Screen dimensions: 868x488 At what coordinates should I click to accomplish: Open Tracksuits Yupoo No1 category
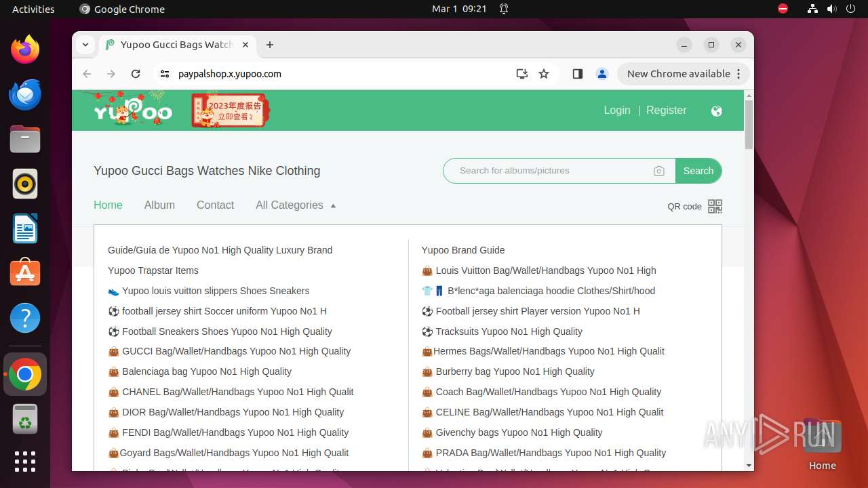(502, 331)
